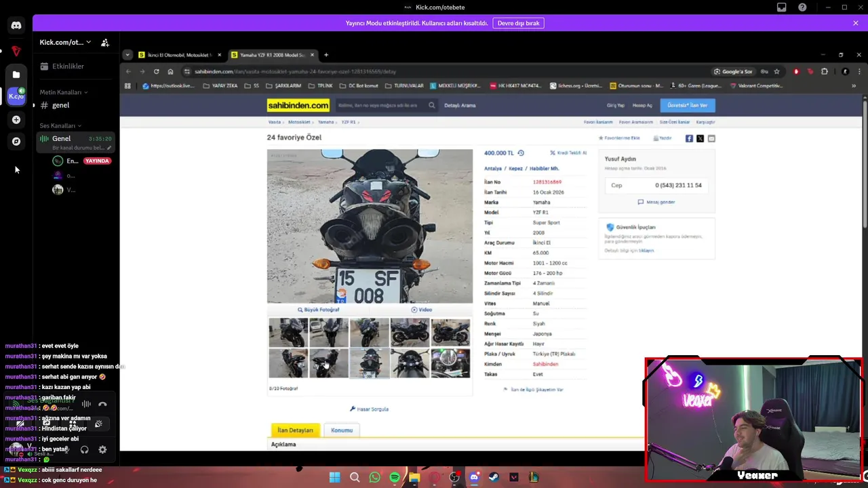The width and height of the screenshot is (868, 488).
Task: Open Discord direct messages home icon
Action: pyautogui.click(x=16, y=26)
